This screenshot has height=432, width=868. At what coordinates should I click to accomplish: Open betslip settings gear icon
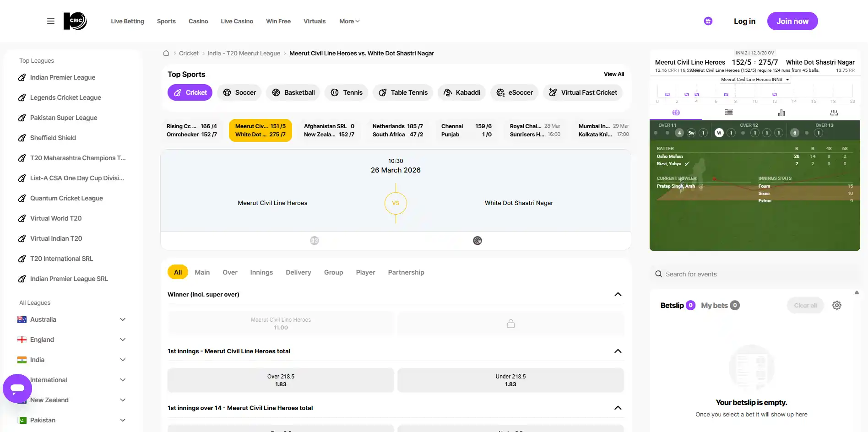coord(837,305)
